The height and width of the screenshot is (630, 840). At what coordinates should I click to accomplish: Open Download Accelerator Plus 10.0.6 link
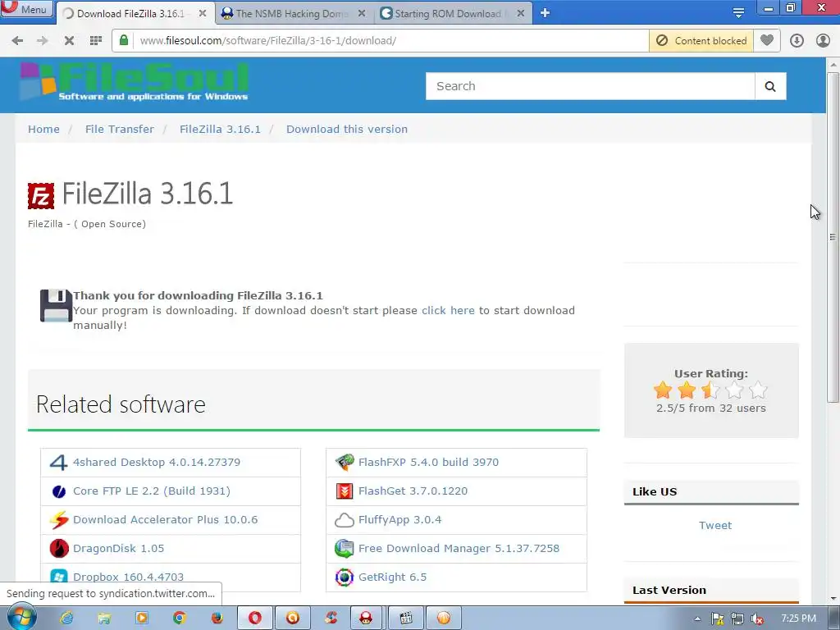[x=165, y=519]
